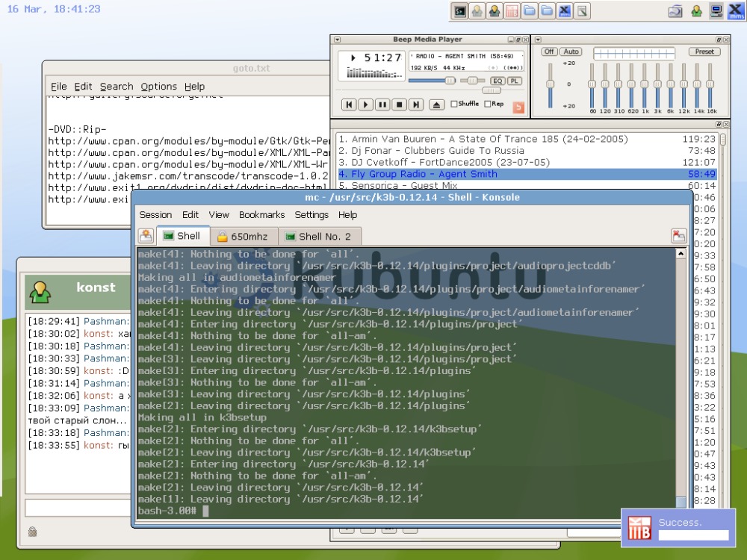This screenshot has width=747, height=560.
Task: Click Konsole scrollbar up arrow
Action: [681, 253]
